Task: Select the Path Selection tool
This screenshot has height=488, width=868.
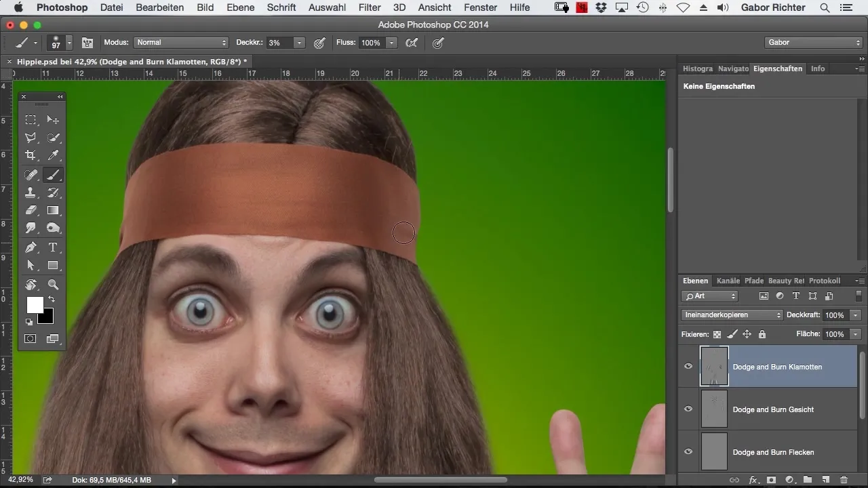Action: click(x=31, y=266)
